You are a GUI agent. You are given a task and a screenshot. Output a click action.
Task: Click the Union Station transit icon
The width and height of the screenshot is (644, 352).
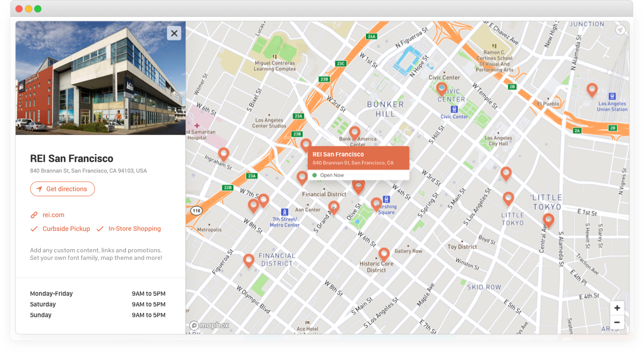(x=612, y=96)
